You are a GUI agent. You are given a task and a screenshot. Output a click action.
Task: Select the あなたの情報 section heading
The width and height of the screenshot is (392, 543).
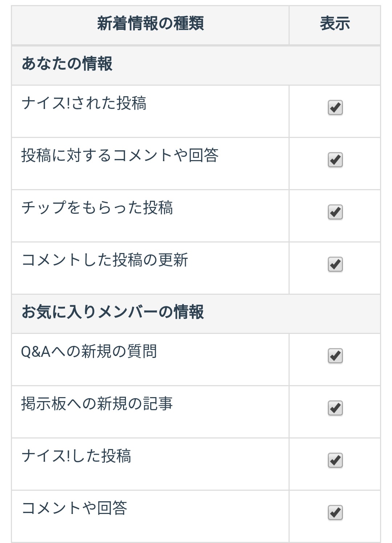tap(67, 64)
